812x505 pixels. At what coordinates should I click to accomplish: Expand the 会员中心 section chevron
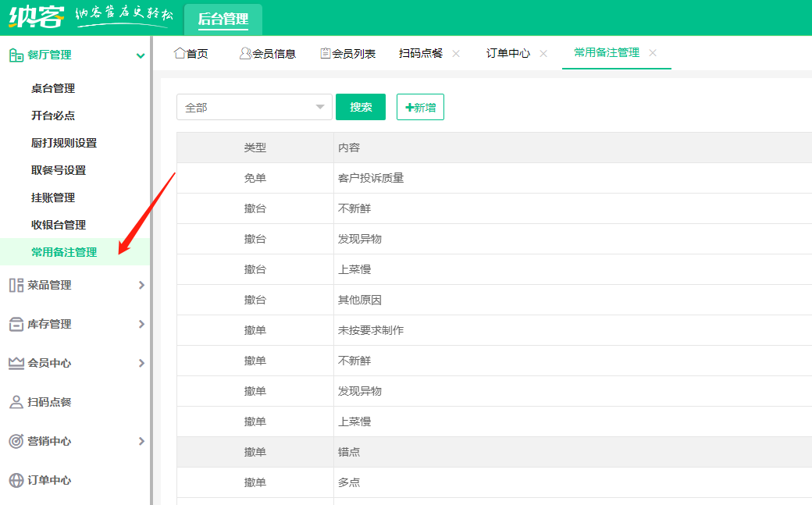click(141, 363)
